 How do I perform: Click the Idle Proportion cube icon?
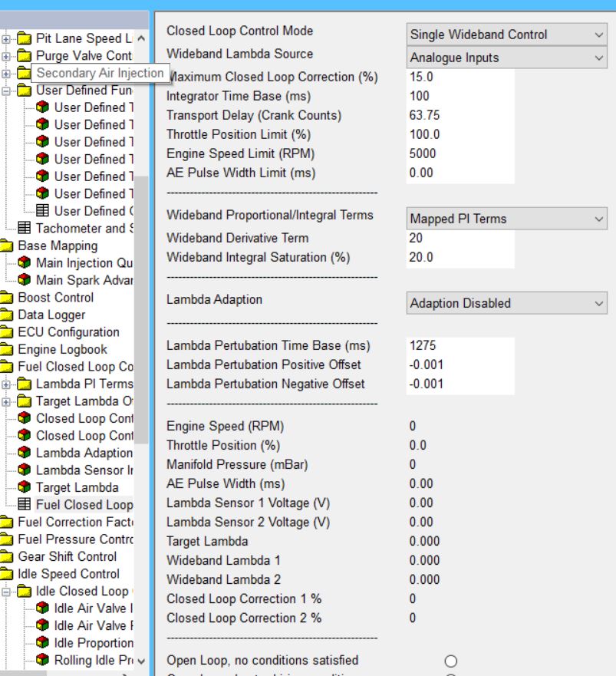point(44,643)
